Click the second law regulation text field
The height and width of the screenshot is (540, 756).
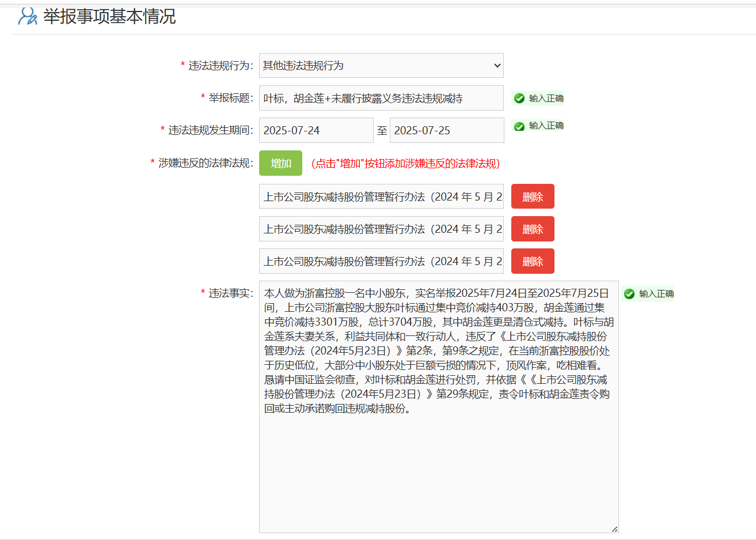click(381, 229)
